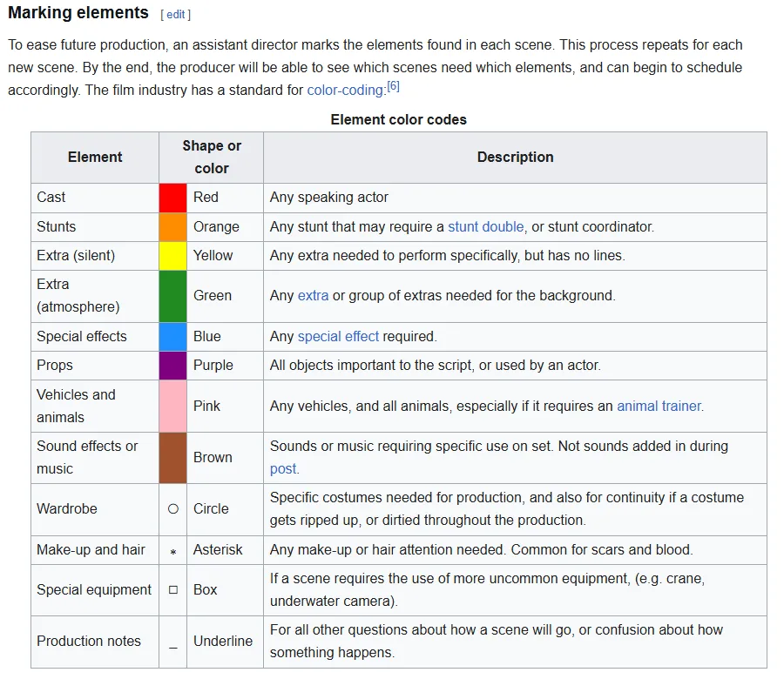The height and width of the screenshot is (679, 784).
Task: Click the Pink label text
Action: click(206, 407)
